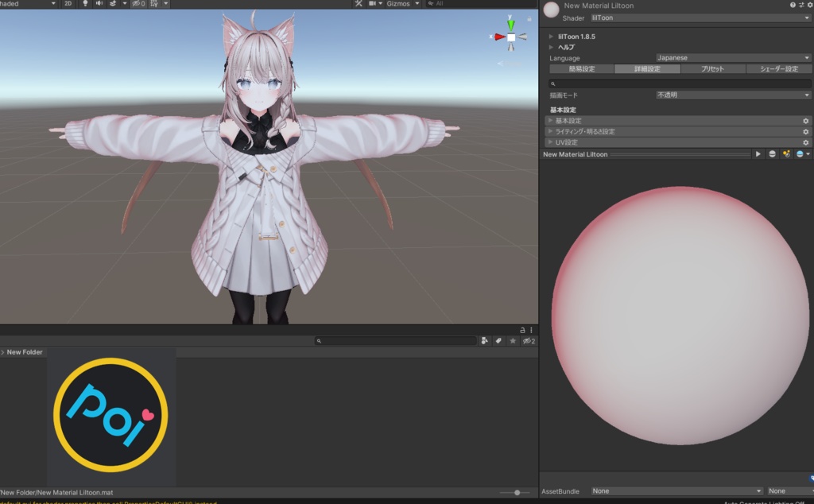
Task: Open the material help reference icon
Action: pyautogui.click(x=793, y=6)
